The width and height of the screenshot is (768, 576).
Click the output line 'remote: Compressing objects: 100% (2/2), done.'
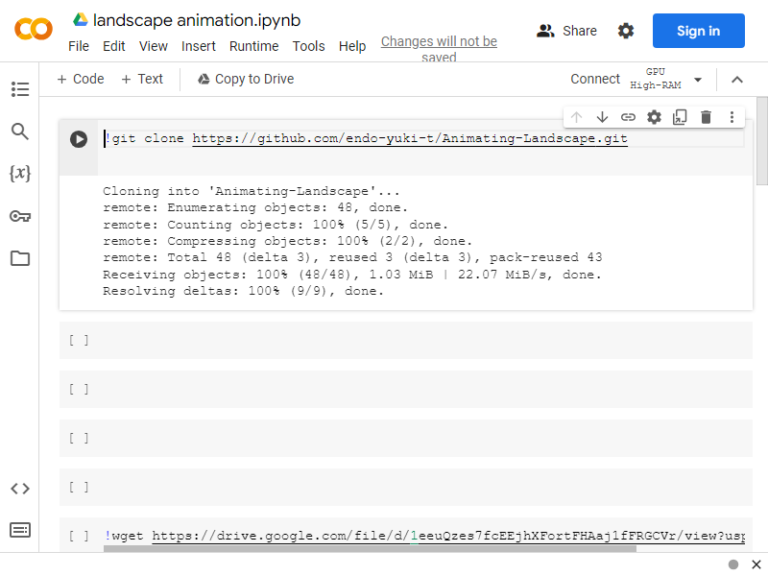pyautogui.click(x=287, y=241)
